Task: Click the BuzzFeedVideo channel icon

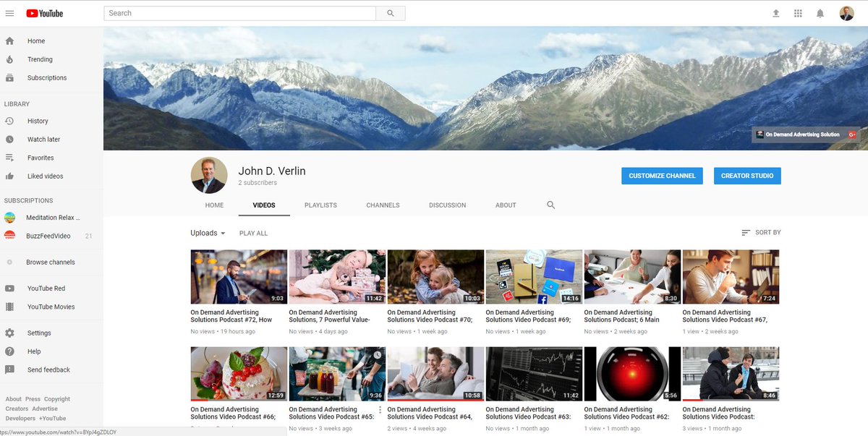Action: point(9,235)
